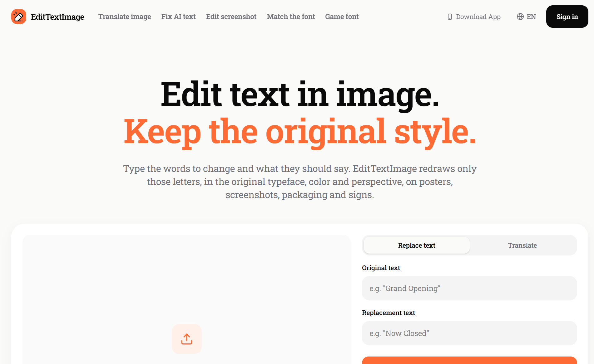This screenshot has height=364, width=594.
Task: Focus the Original text input field
Action: (469, 288)
